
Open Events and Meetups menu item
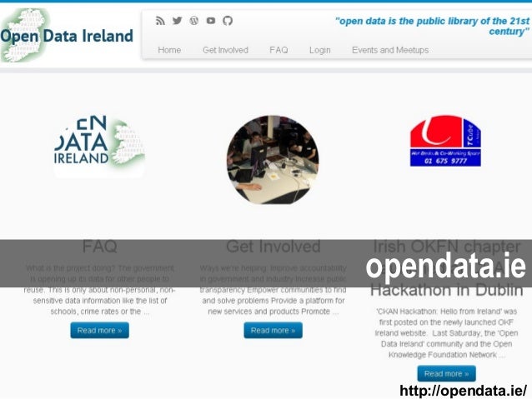tap(390, 50)
